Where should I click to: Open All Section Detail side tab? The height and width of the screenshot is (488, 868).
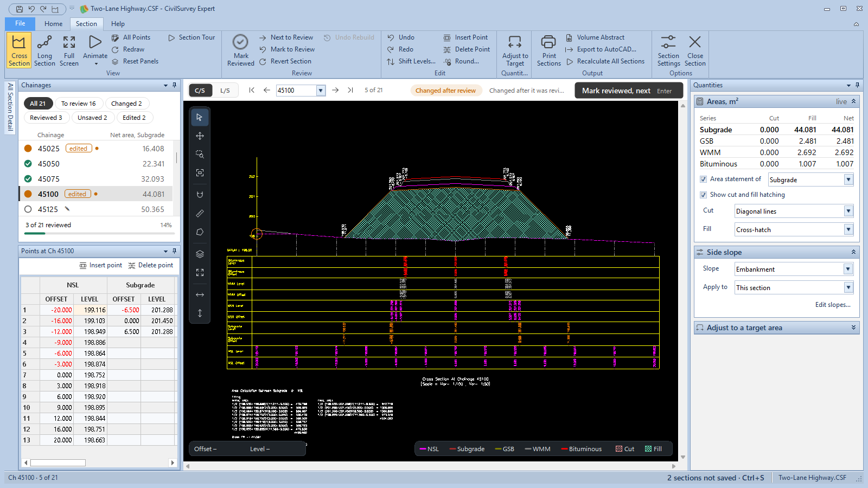10,107
